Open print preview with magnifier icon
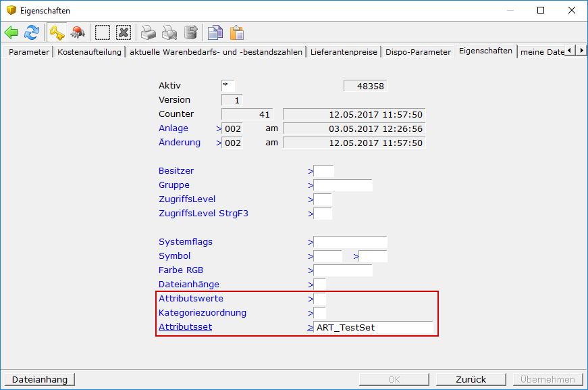This screenshot has width=588, height=390. click(169, 32)
